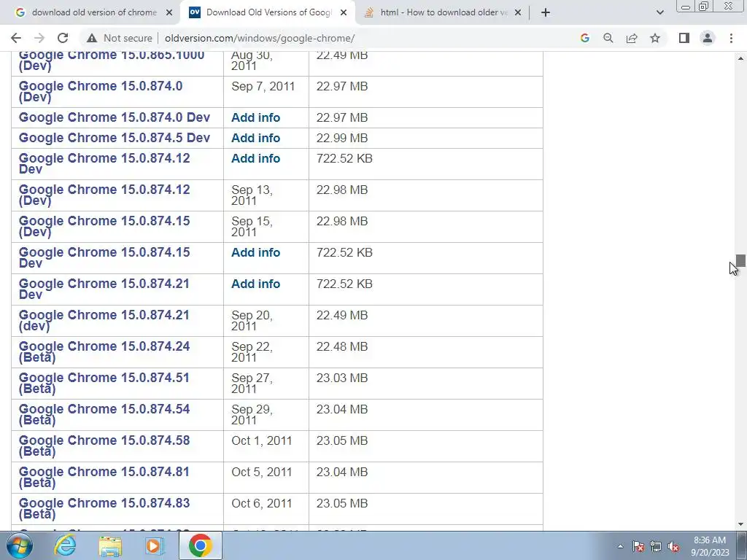The height and width of the screenshot is (560, 747).
Task: Open Google Chrome 15.0.874.12 (Dev) Sep 13 link
Action: (x=104, y=195)
